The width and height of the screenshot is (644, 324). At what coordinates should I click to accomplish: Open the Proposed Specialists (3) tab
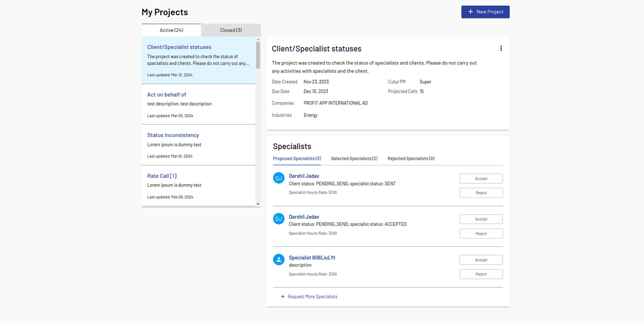[x=297, y=158]
